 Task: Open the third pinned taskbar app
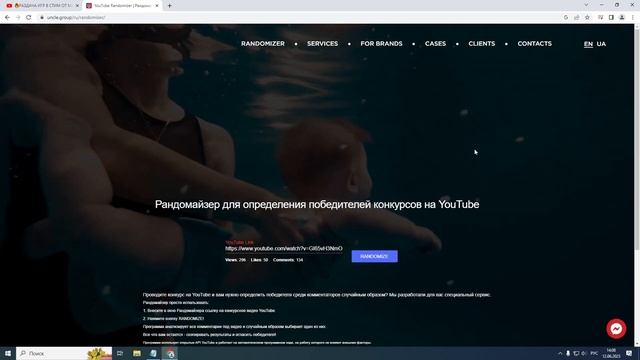click(153, 353)
